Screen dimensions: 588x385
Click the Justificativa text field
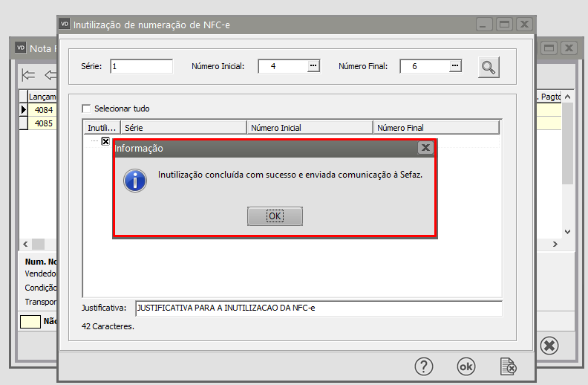[x=318, y=308]
